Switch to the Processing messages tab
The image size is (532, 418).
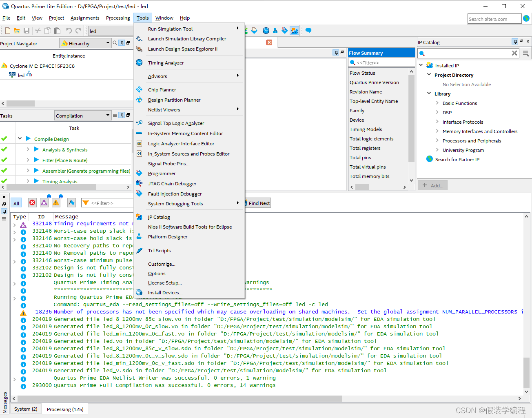click(64, 409)
